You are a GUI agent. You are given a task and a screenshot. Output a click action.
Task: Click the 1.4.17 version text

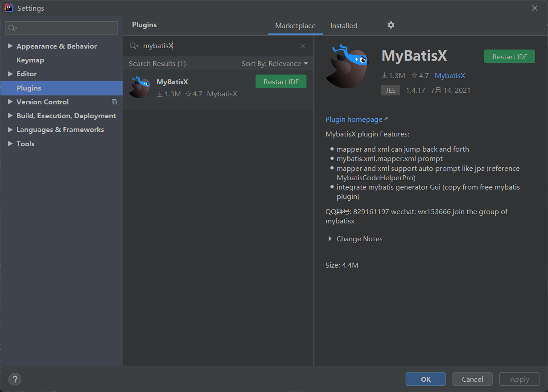pos(416,90)
